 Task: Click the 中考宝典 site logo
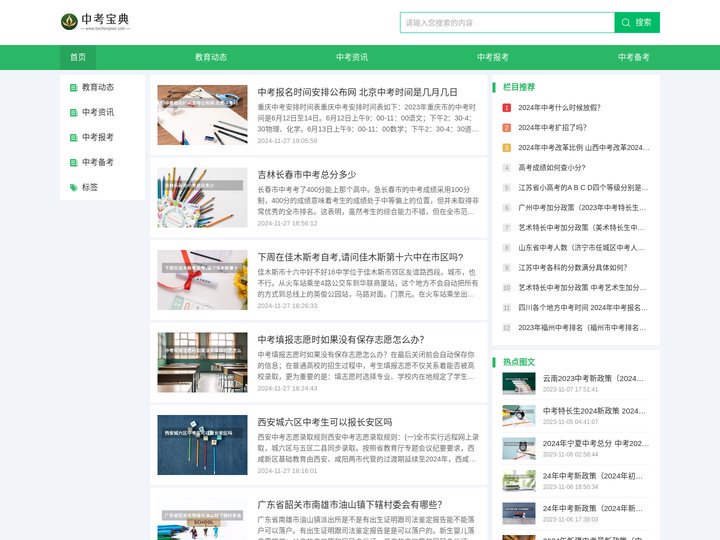(96, 22)
